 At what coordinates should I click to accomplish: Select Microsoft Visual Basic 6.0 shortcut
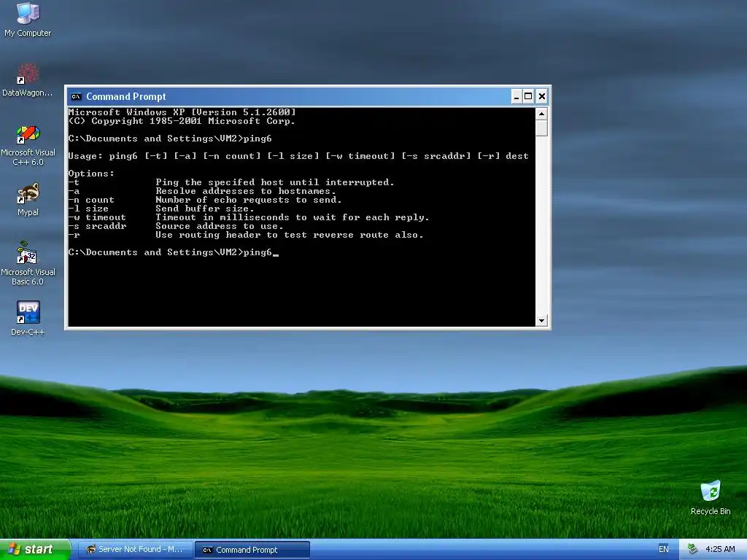coord(28,263)
